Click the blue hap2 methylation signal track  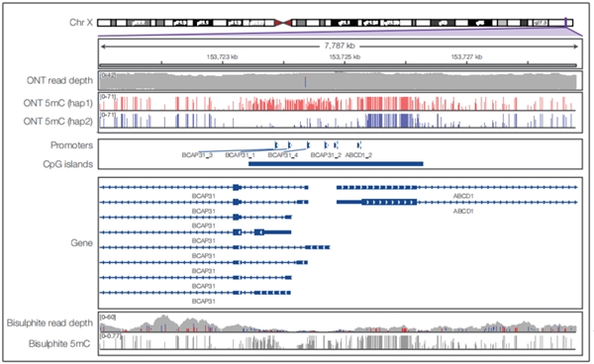(x=338, y=121)
